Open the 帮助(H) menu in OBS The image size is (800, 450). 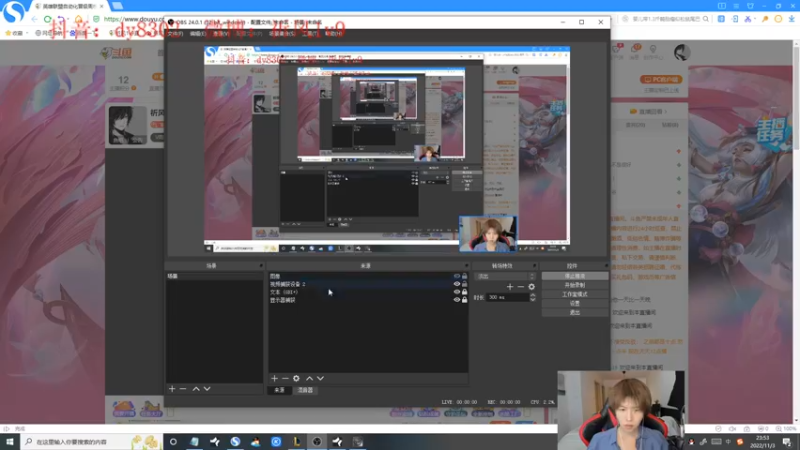click(x=333, y=34)
